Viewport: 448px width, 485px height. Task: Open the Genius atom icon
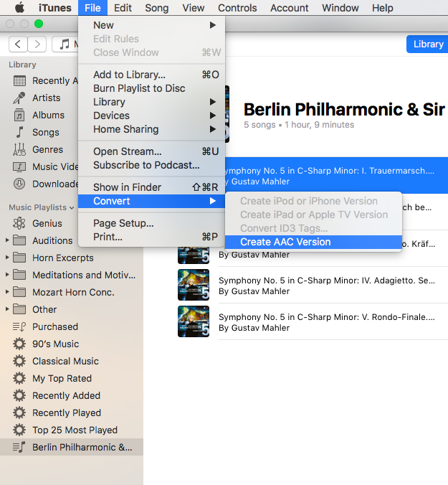tap(19, 223)
